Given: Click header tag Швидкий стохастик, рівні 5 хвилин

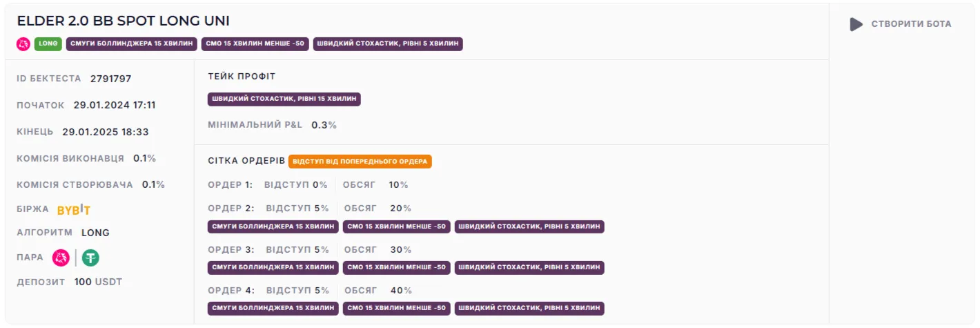Looking at the screenshot, I should pyautogui.click(x=388, y=44).
